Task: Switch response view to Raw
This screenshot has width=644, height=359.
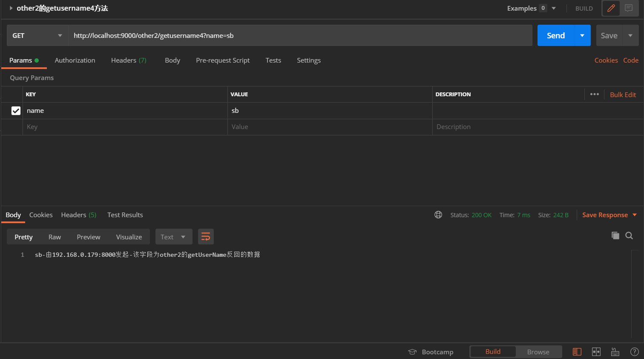Action: click(55, 237)
